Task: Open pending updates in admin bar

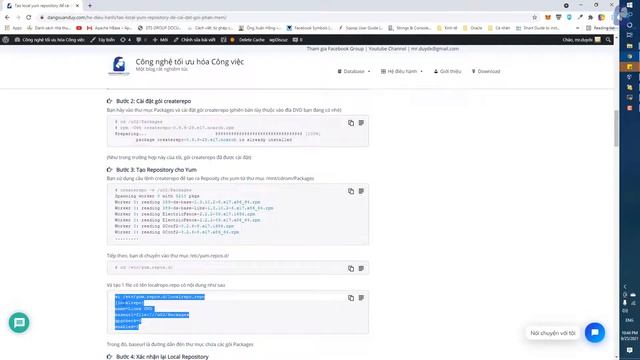Action: (126, 40)
